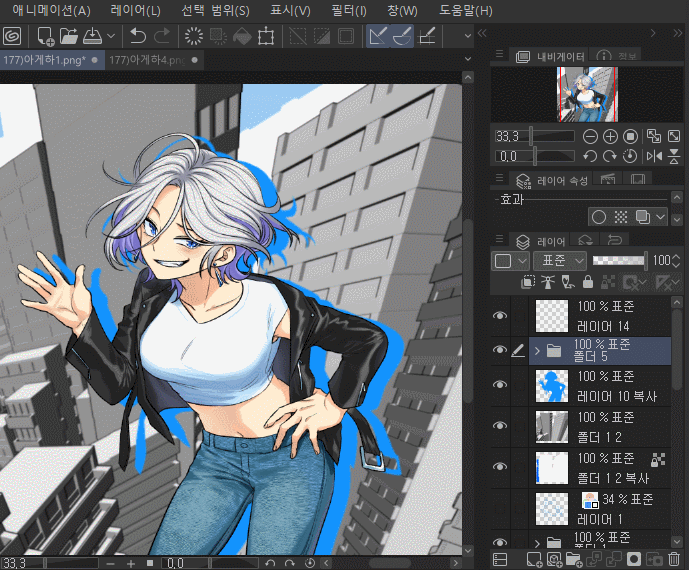Open command bar overflow chevron
The image size is (689, 570).
[x=468, y=36]
